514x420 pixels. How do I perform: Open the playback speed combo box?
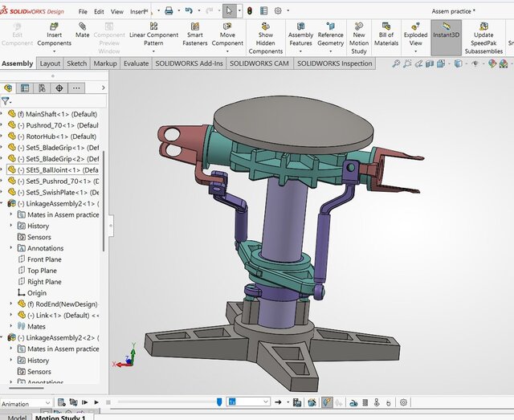[248, 402]
